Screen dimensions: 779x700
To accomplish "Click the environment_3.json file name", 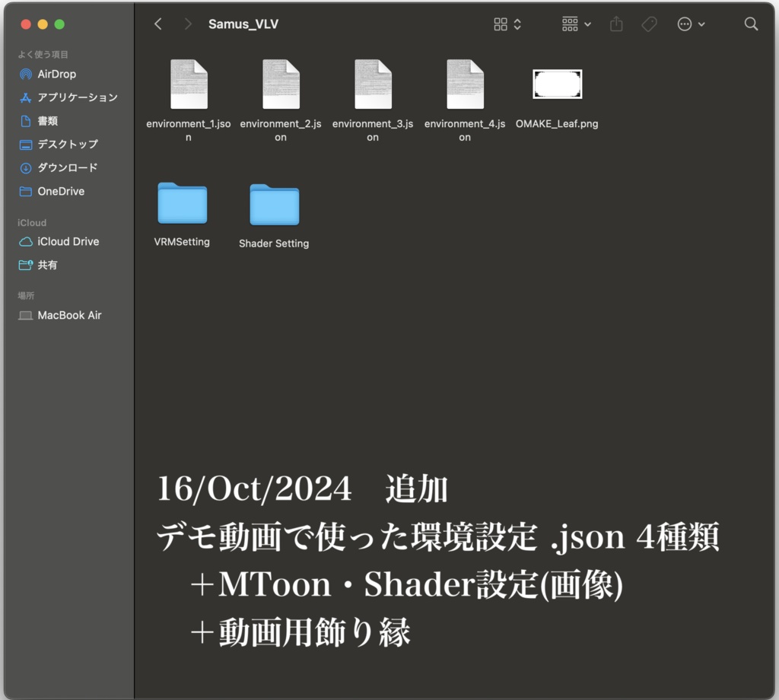I will 373,130.
